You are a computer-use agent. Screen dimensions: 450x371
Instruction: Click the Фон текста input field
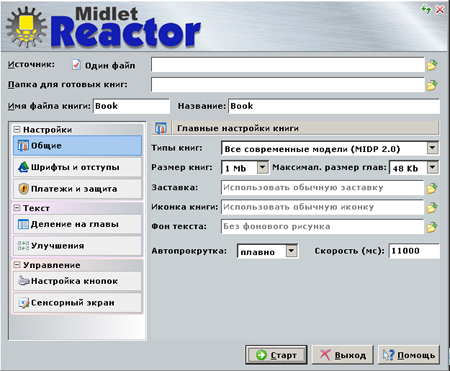(322, 227)
